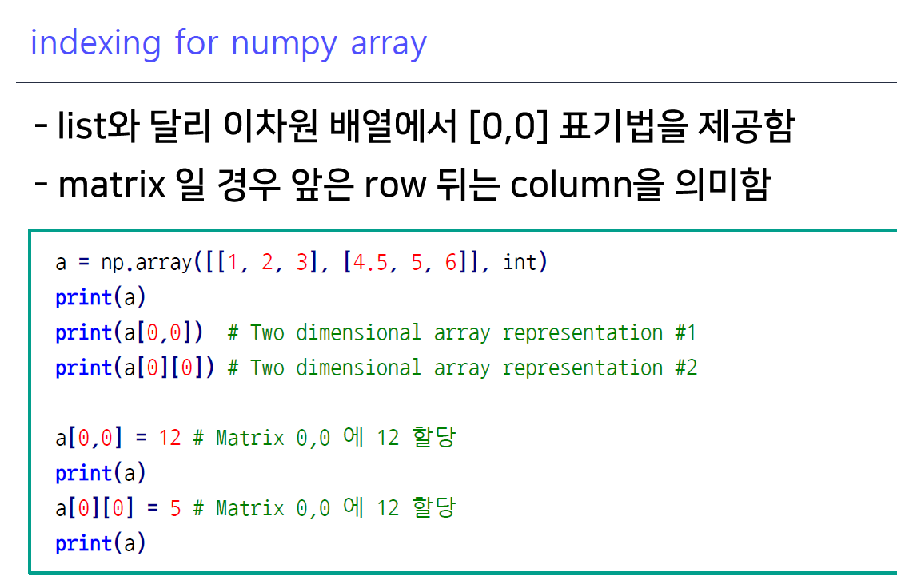Click the first "print(a)" line under np.array
The width and height of the screenshot is (897, 588).
[101, 298]
